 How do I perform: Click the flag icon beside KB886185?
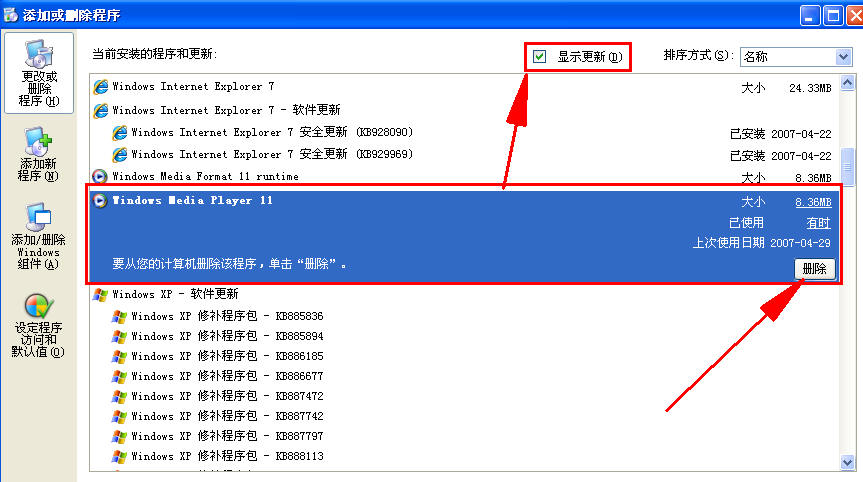click(x=119, y=357)
